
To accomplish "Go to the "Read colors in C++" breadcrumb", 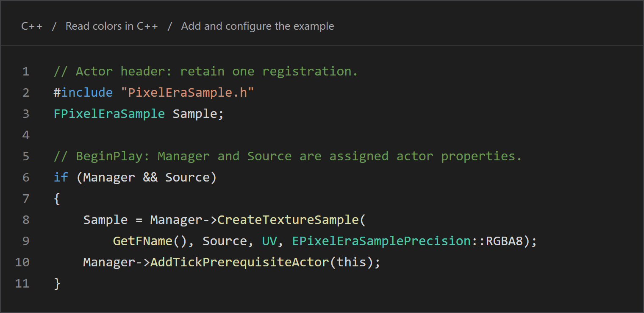I will pos(112,26).
